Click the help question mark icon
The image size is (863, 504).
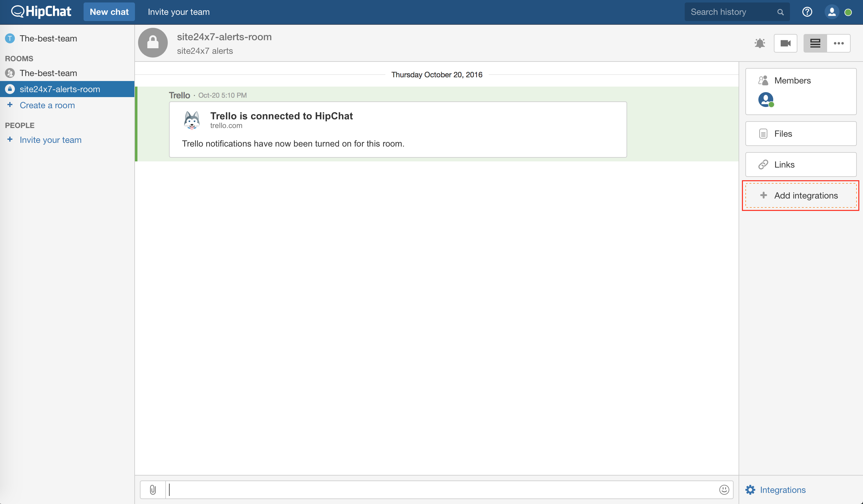point(807,12)
